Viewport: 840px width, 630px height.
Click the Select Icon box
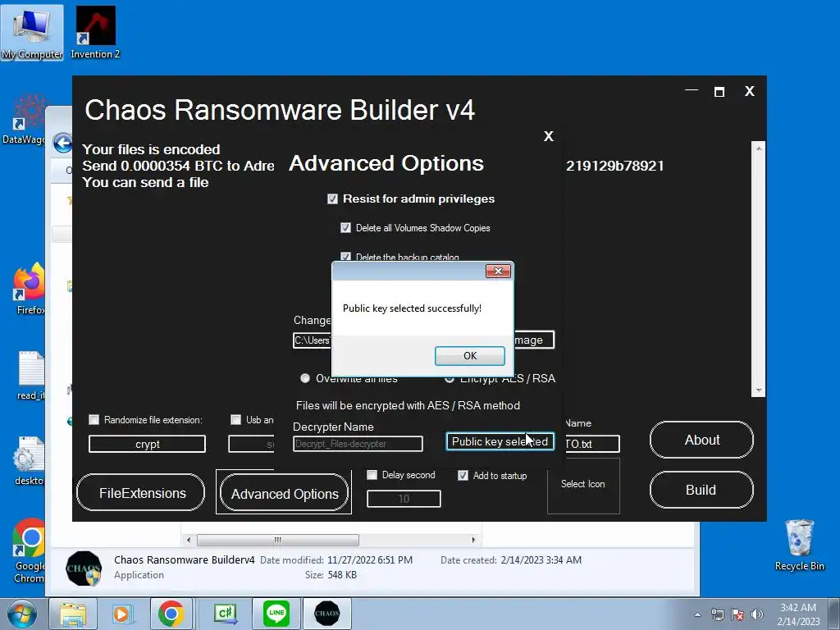pos(583,486)
